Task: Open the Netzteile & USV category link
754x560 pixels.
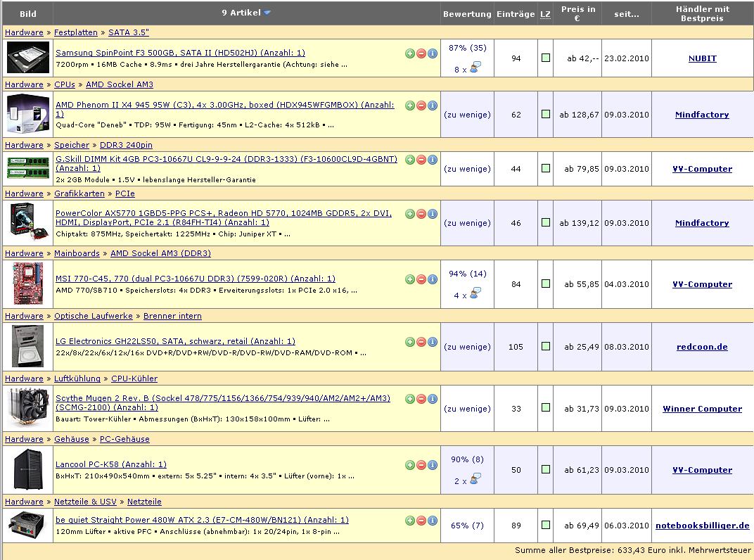Action: (85, 502)
